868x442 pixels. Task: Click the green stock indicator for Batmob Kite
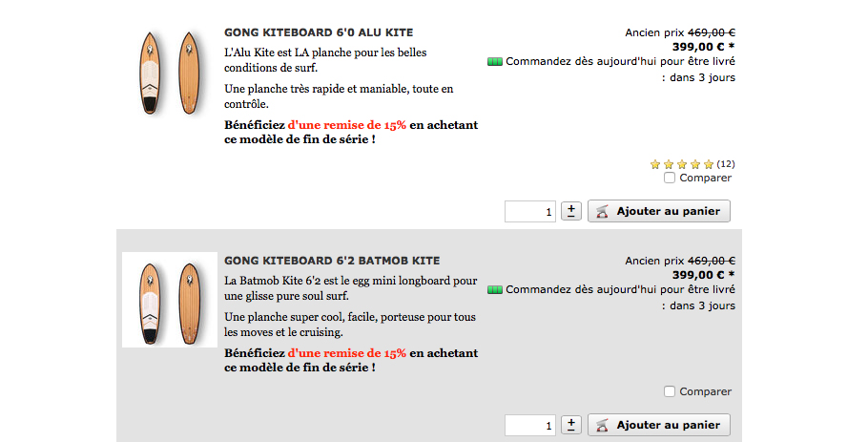495,289
